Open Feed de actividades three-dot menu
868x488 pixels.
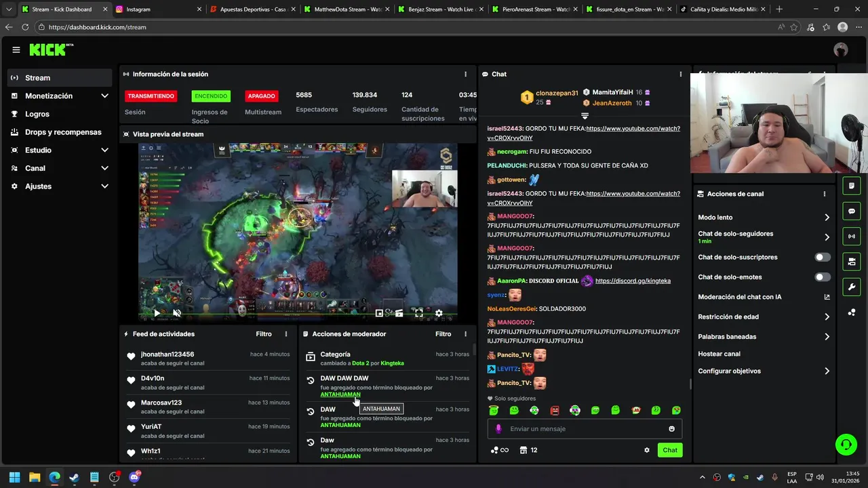click(286, 334)
